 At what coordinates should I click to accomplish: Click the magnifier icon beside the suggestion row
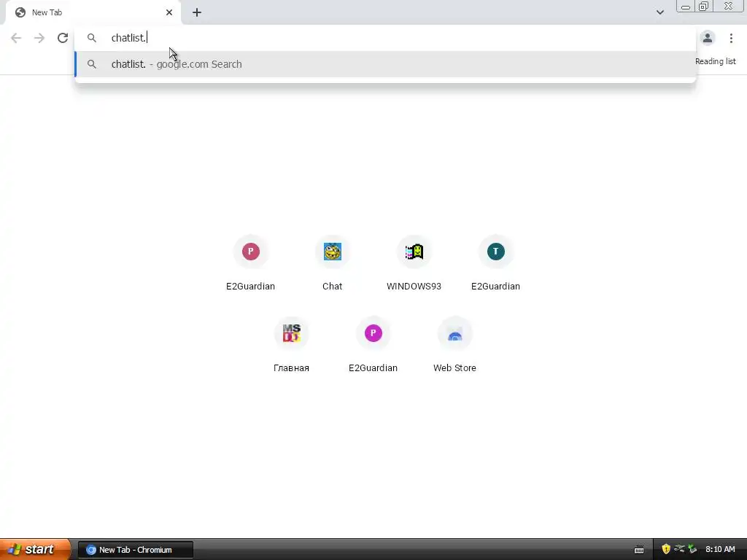tap(91, 64)
